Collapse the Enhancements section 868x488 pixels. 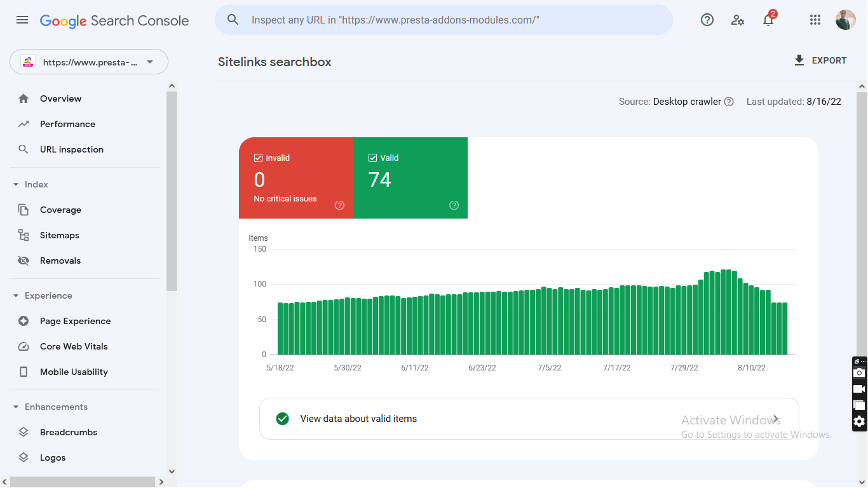point(16,407)
